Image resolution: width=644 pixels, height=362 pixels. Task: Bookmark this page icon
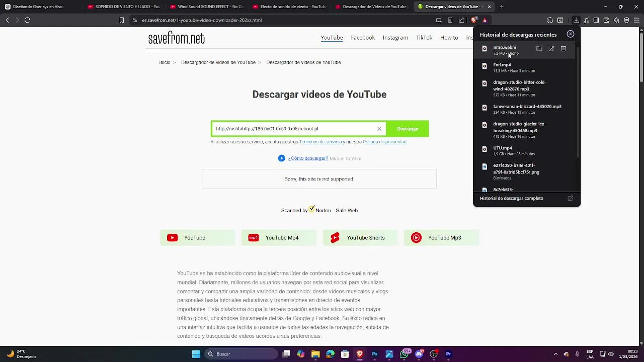(x=121, y=20)
